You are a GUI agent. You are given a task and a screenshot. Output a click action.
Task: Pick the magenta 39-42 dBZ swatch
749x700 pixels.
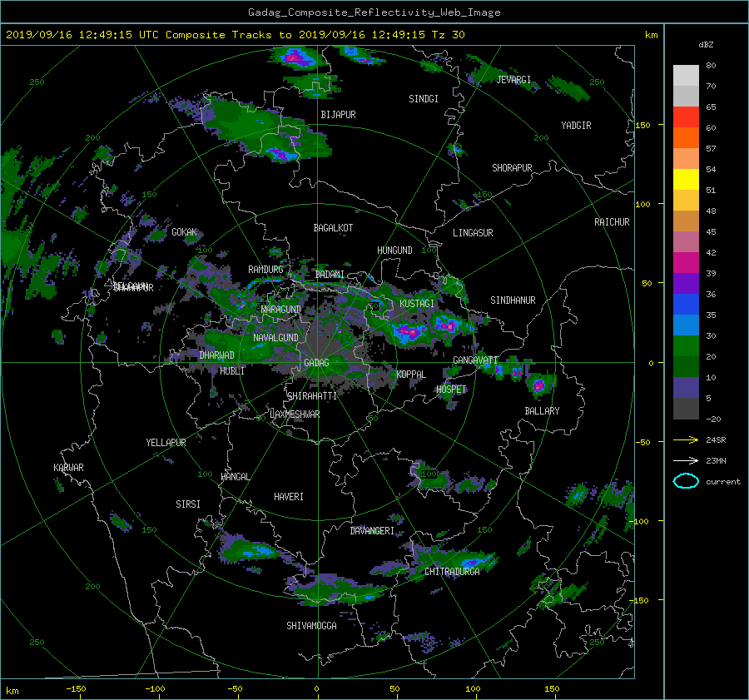point(686,263)
